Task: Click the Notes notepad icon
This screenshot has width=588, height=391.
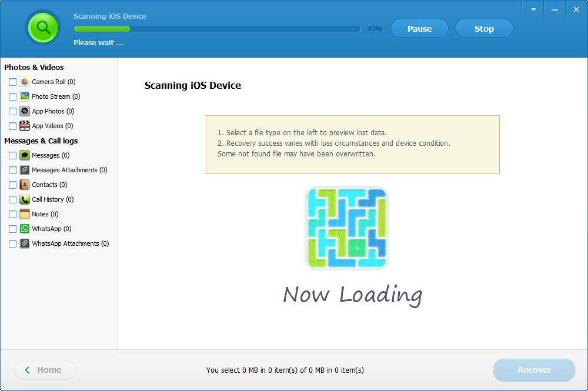Action: coord(24,214)
